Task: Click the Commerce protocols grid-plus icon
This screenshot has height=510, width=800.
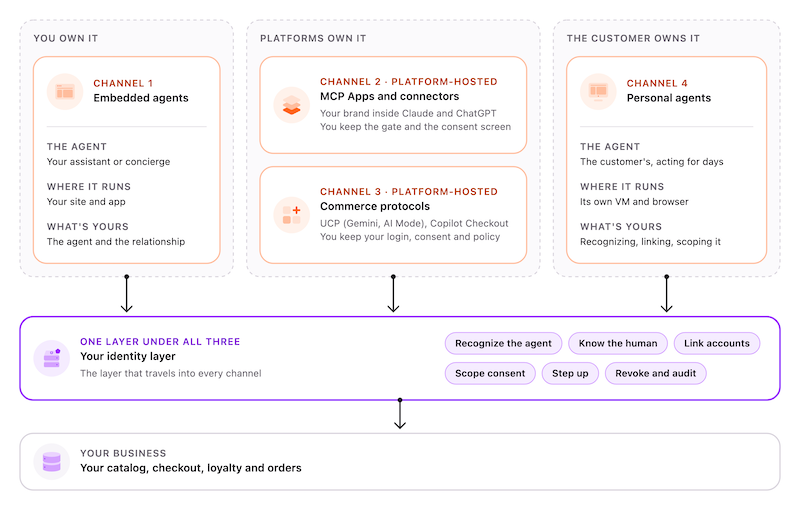Action: [x=291, y=215]
